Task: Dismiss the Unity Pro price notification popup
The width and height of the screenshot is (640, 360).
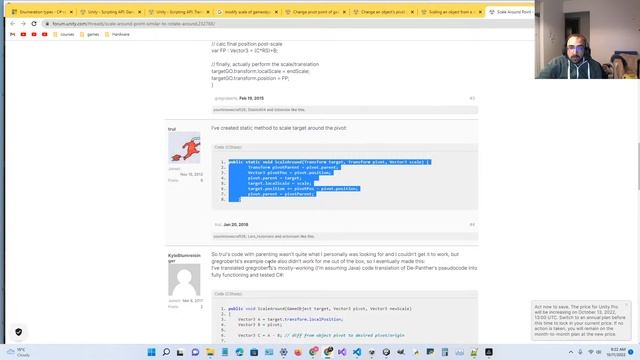Action: coord(627,305)
